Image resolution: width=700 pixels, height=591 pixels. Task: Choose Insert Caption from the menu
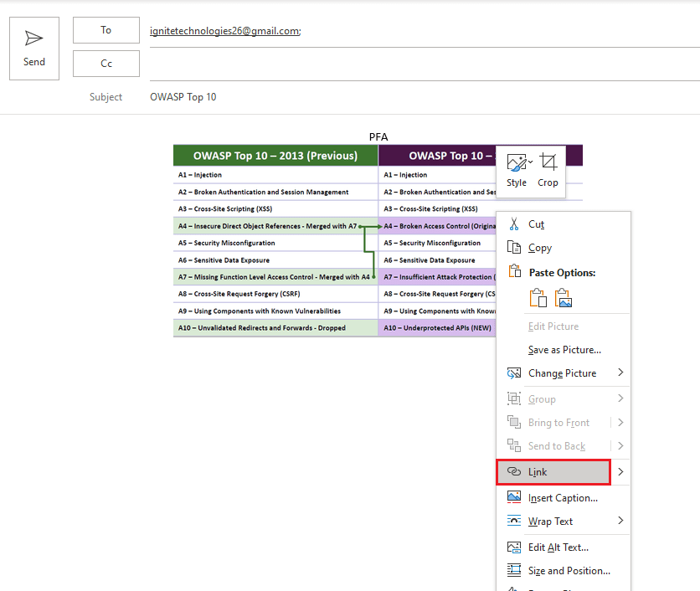point(563,498)
